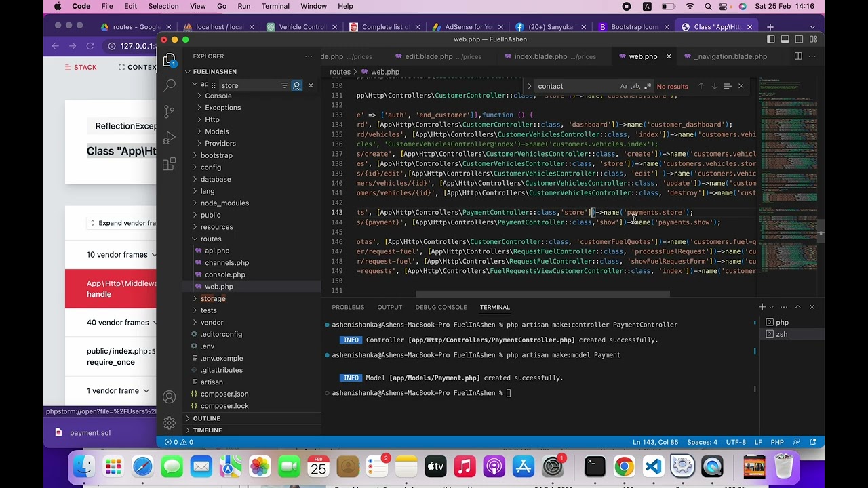
Task: Open the Selection menu in the menu bar
Action: tap(163, 6)
